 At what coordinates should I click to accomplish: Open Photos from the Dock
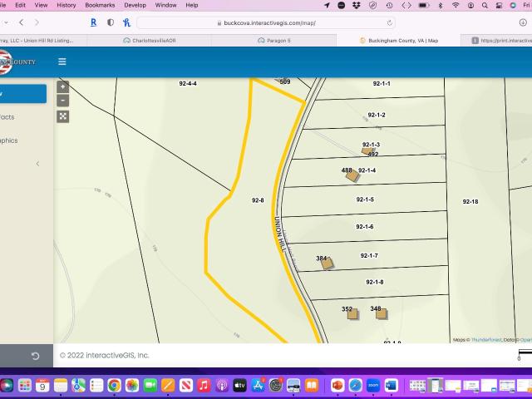pos(132,386)
